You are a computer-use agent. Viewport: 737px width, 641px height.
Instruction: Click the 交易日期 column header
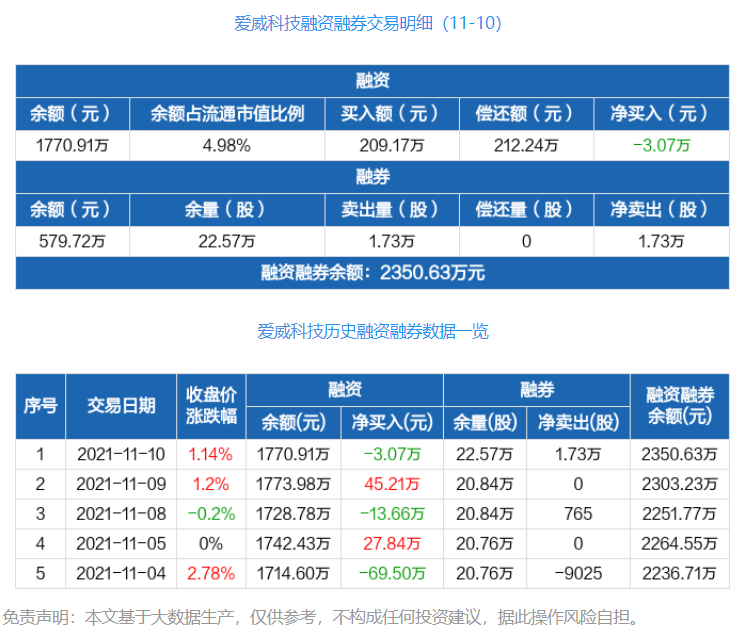(x=121, y=406)
